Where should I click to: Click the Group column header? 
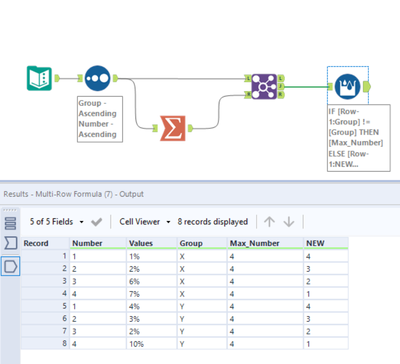[202, 243]
